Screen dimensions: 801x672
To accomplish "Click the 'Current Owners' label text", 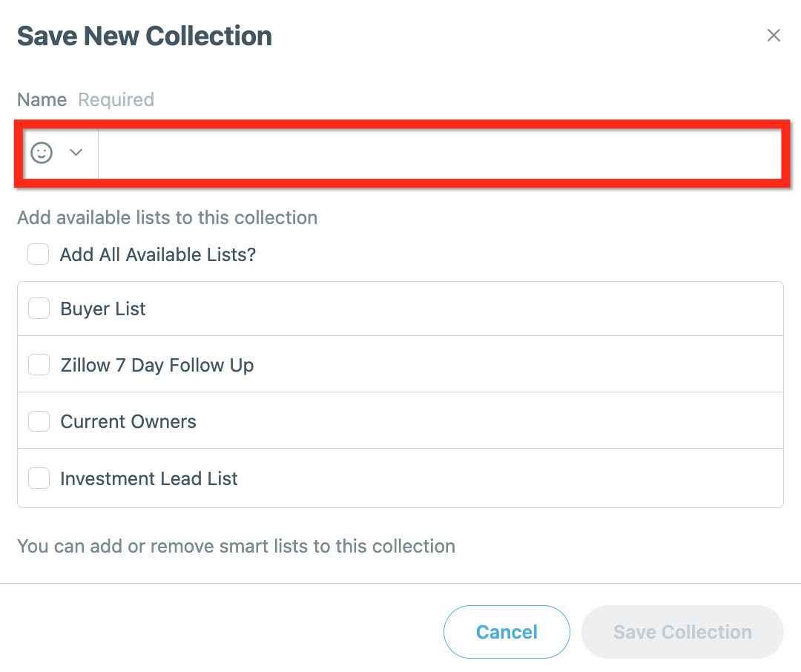I will (128, 422).
